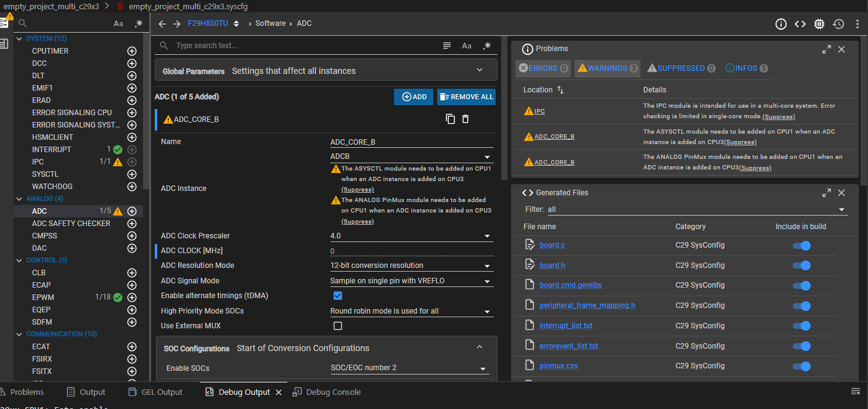Expand the Global Parameters section
The image size is (868, 409).
(325, 71)
